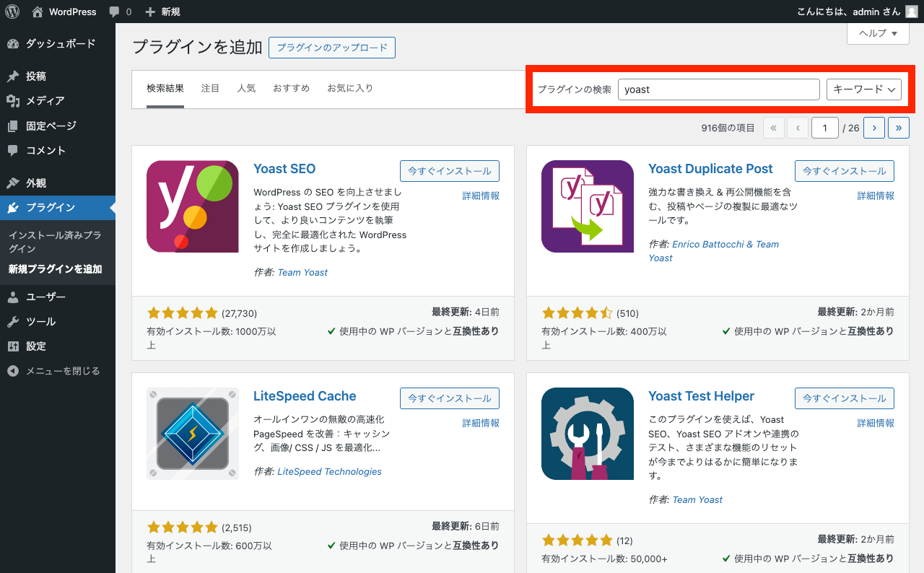Open 詳細情報 for Yoast Test Helper

coord(876,423)
